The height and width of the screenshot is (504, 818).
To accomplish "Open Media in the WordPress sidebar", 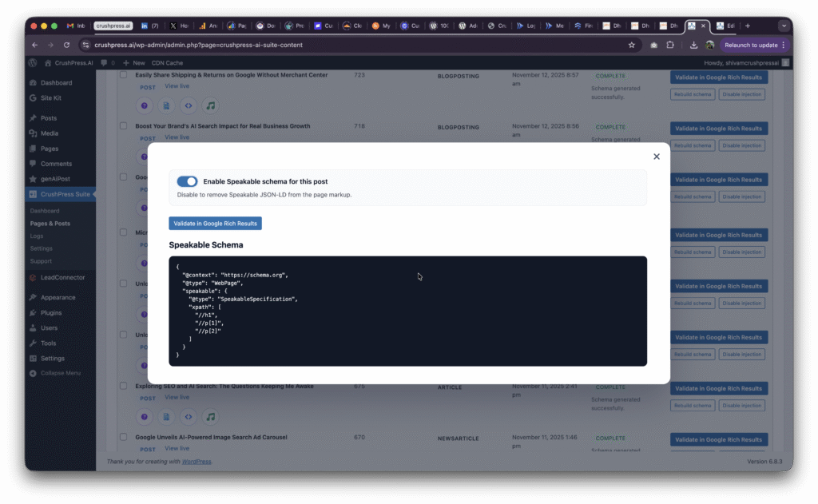I will click(x=50, y=133).
